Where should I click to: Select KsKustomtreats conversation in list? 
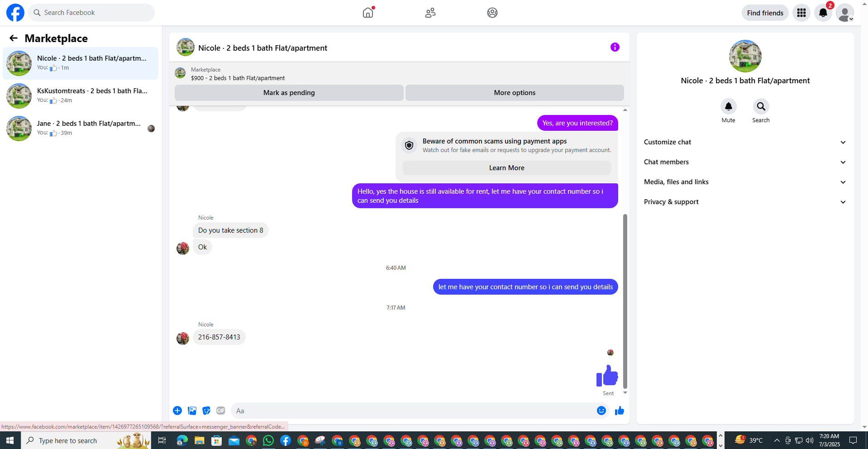[81, 96]
